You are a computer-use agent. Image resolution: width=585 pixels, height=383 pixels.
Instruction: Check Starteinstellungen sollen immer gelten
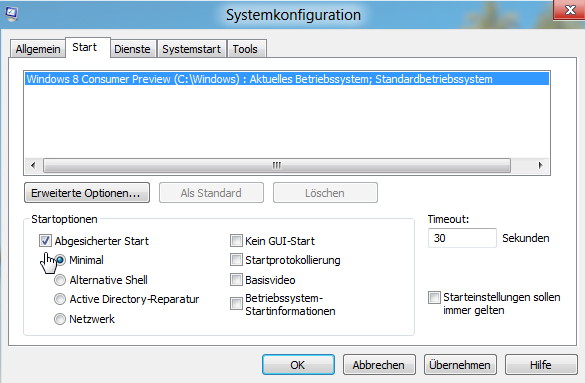pyautogui.click(x=434, y=298)
